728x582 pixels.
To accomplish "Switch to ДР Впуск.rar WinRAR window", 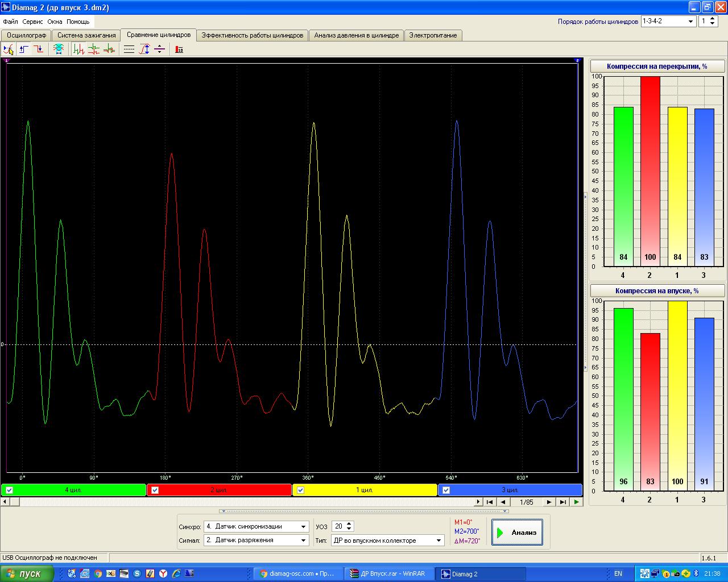I will point(390,573).
